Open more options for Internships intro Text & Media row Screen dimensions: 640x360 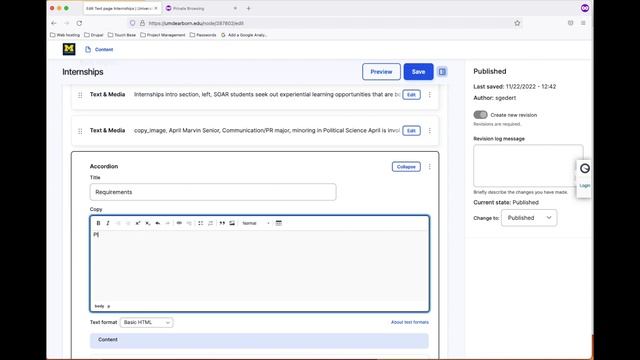(429, 95)
